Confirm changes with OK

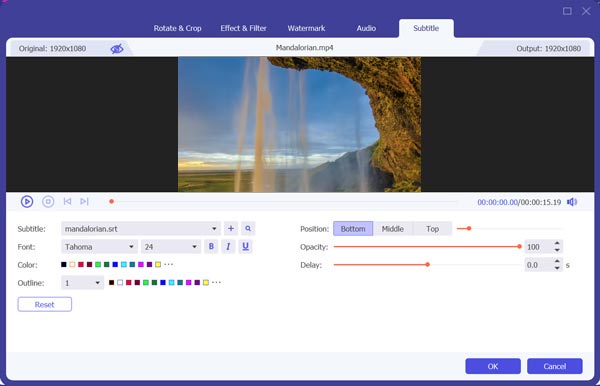click(x=493, y=366)
